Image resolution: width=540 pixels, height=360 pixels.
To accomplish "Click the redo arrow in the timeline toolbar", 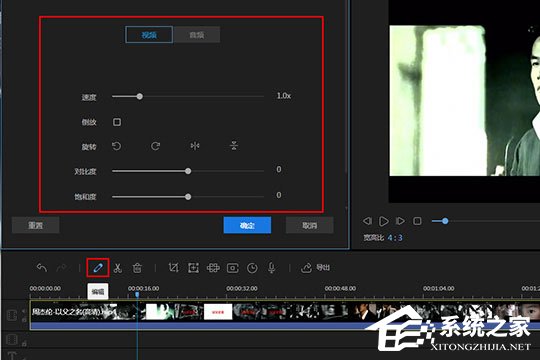I will (x=62, y=268).
